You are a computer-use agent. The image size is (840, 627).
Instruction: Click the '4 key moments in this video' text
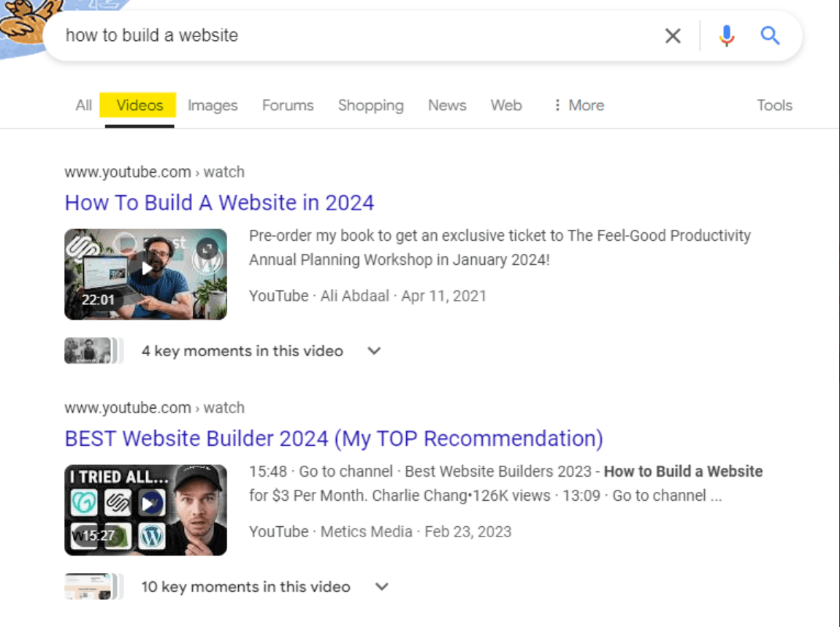coord(243,351)
